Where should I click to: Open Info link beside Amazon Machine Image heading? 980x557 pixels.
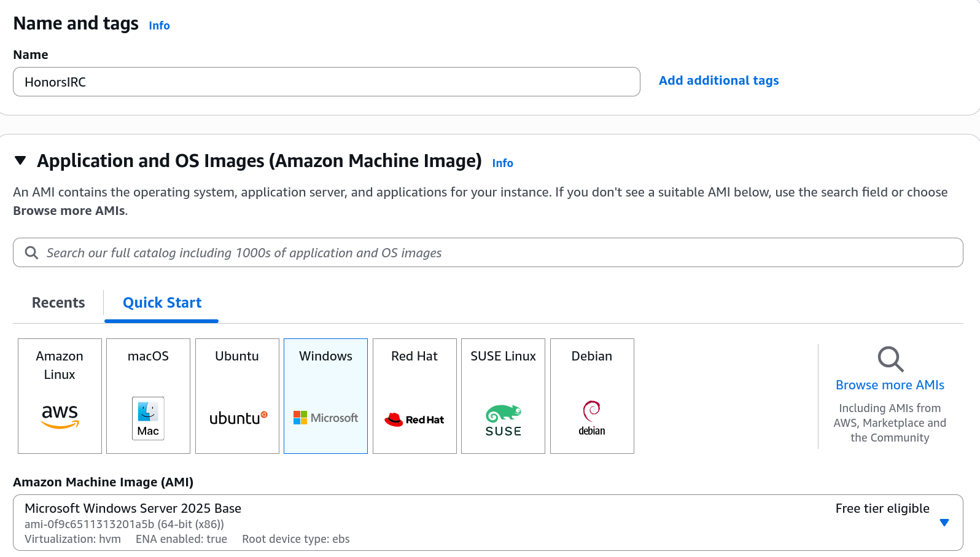[x=502, y=163]
